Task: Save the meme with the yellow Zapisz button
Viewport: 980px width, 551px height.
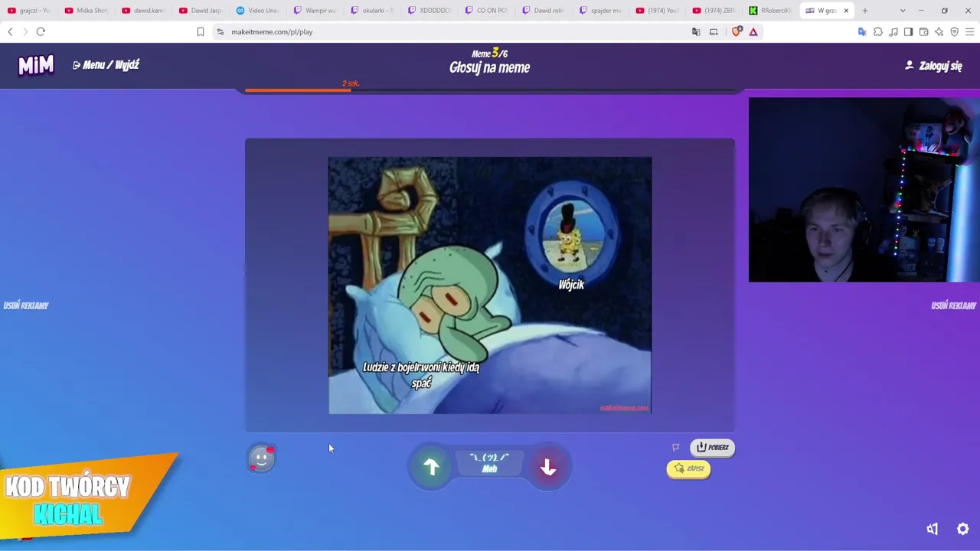Action: pos(688,468)
